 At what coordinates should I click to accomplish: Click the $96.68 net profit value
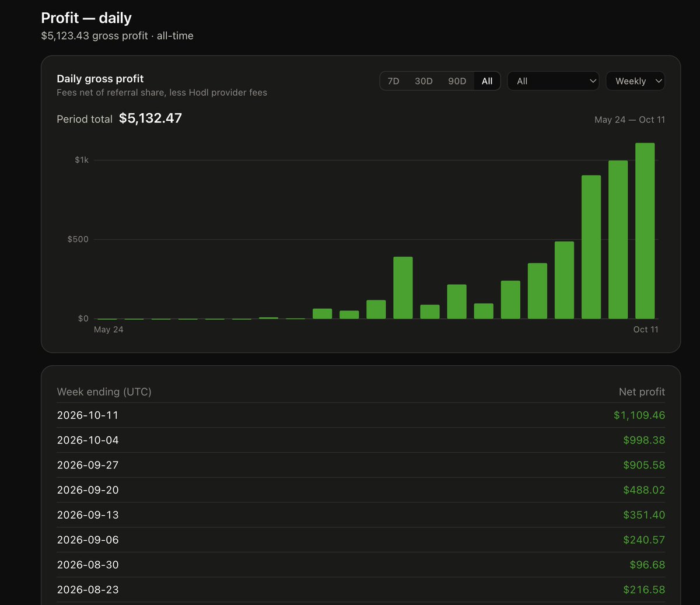tap(647, 565)
